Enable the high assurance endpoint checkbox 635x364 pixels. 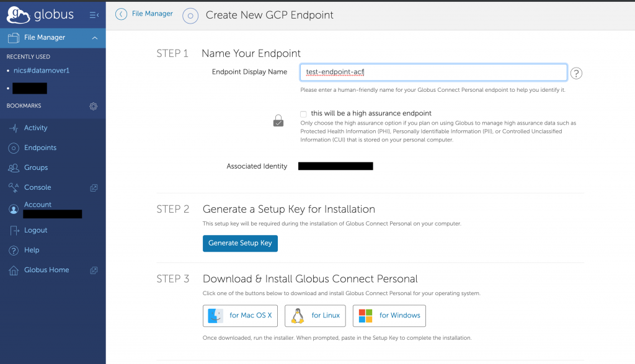coord(303,113)
